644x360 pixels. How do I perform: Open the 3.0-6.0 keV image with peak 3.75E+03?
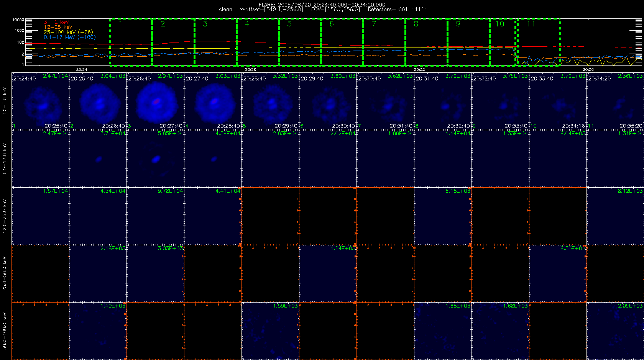[501, 101]
